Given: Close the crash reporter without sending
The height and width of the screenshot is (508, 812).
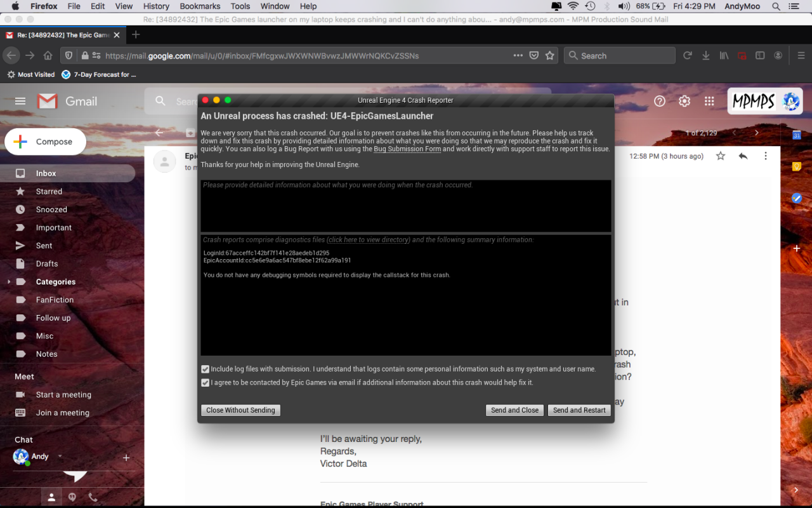Looking at the screenshot, I should [240, 410].
